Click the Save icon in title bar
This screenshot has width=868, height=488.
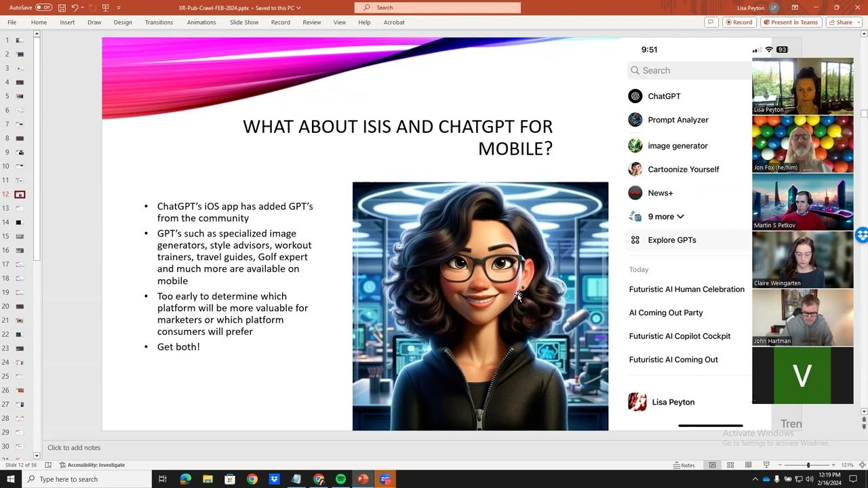pyautogui.click(x=62, y=7)
